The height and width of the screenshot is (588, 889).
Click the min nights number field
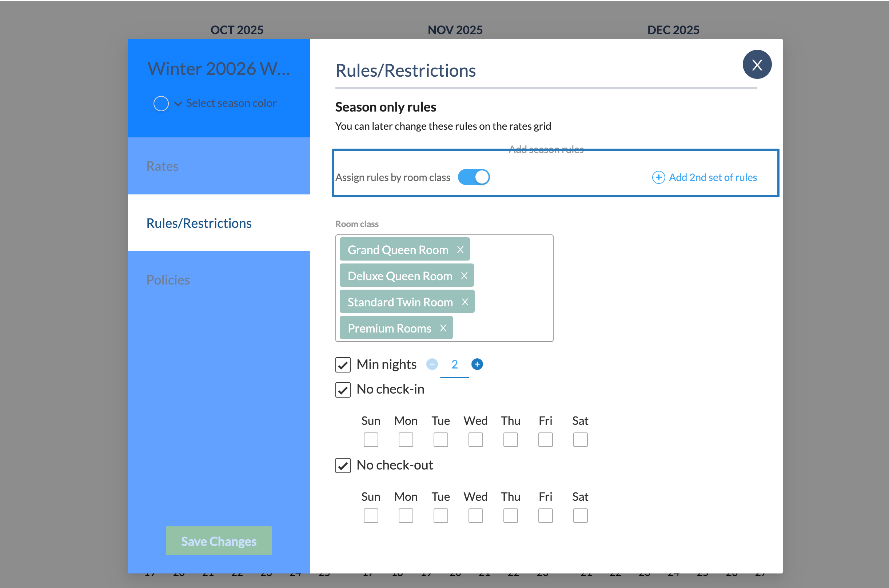point(454,365)
